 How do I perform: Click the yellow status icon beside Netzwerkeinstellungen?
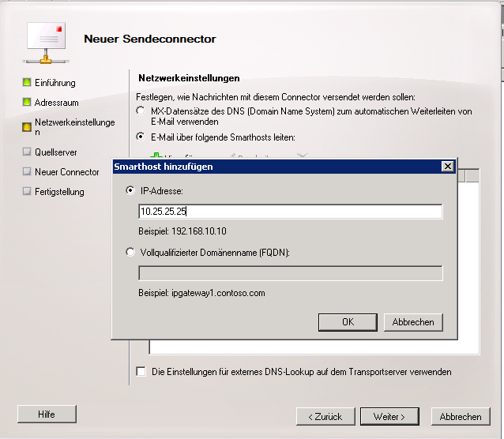(x=27, y=127)
